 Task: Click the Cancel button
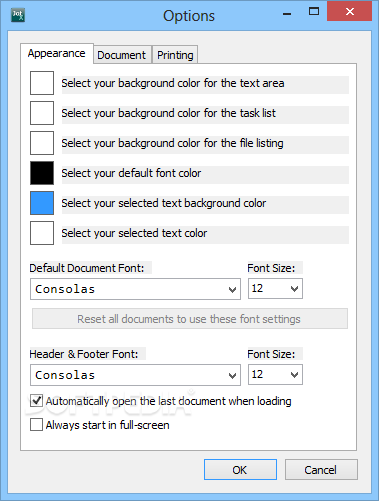pyautogui.click(x=321, y=470)
